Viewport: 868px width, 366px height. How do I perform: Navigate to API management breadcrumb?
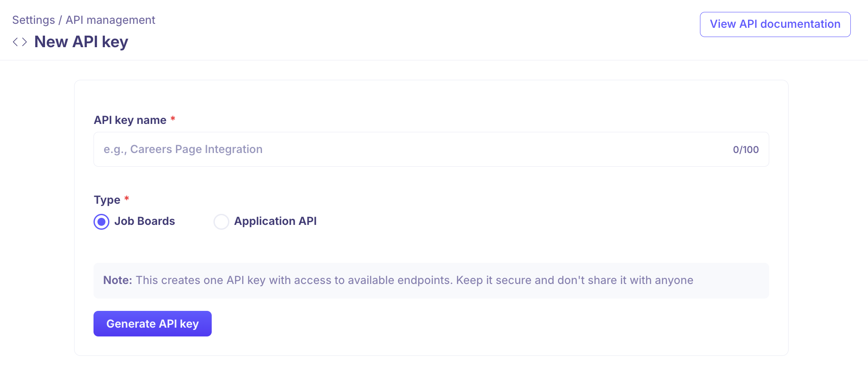[x=110, y=20]
